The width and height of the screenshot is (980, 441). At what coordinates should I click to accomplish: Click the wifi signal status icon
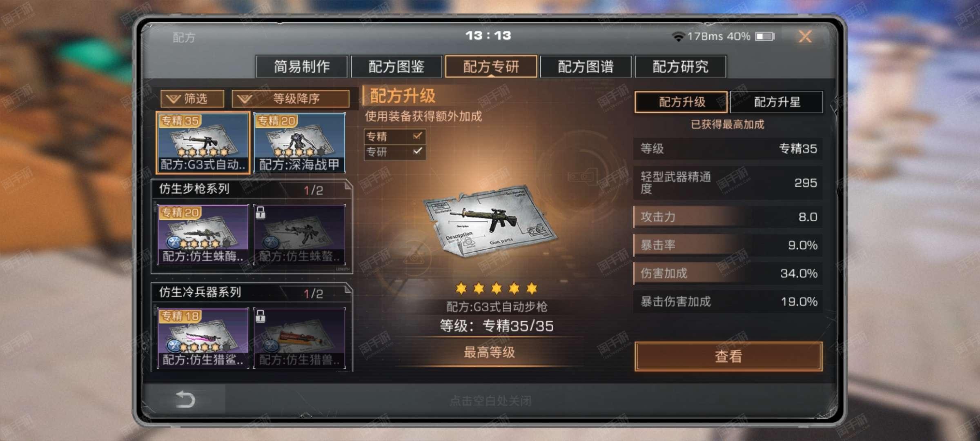tap(678, 37)
